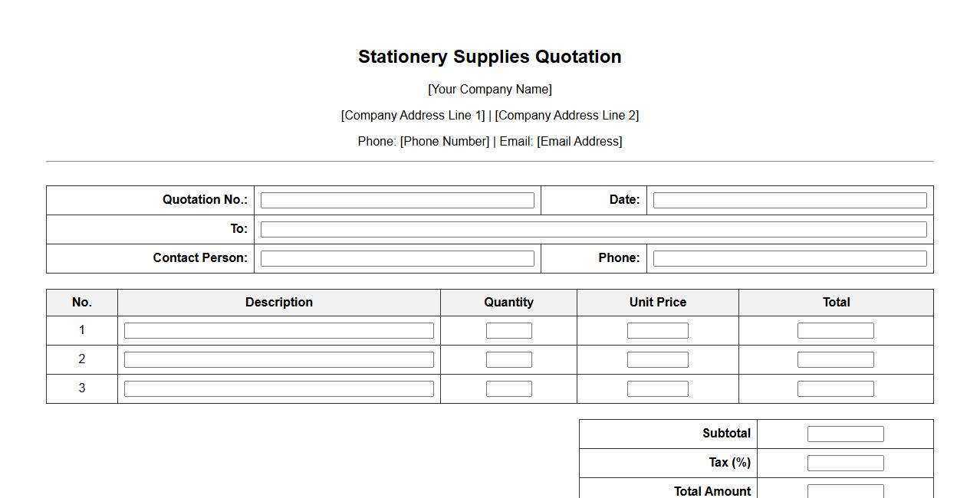The height and width of the screenshot is (498, 980).
Task: Enter the Description field for item 1
Action: [x=279, y=331]
